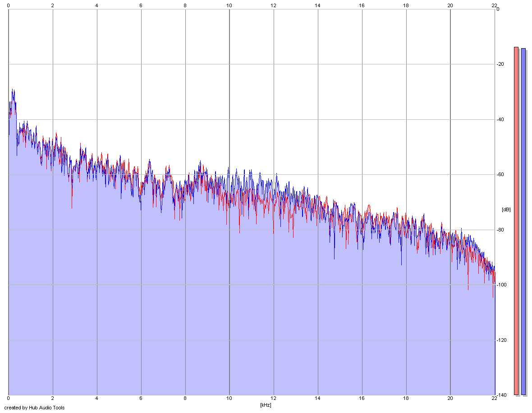Click the 12 label on the bottom kHz axis
This screenshot has width=532, height=413.
(274, 399)
